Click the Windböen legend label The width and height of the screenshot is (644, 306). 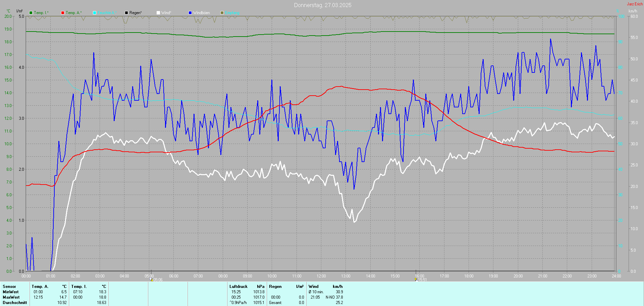point(201,13)
